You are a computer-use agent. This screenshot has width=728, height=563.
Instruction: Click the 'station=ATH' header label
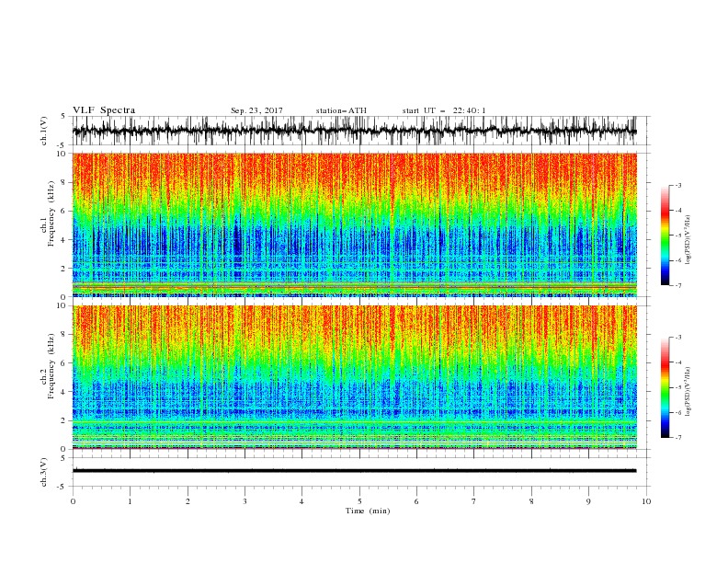[x=341, y=110]
